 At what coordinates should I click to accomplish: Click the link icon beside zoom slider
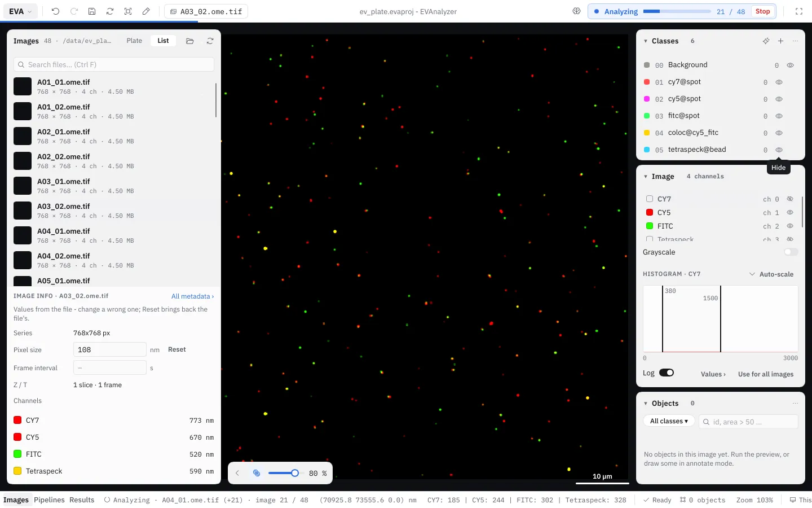(x=257, y=473)
